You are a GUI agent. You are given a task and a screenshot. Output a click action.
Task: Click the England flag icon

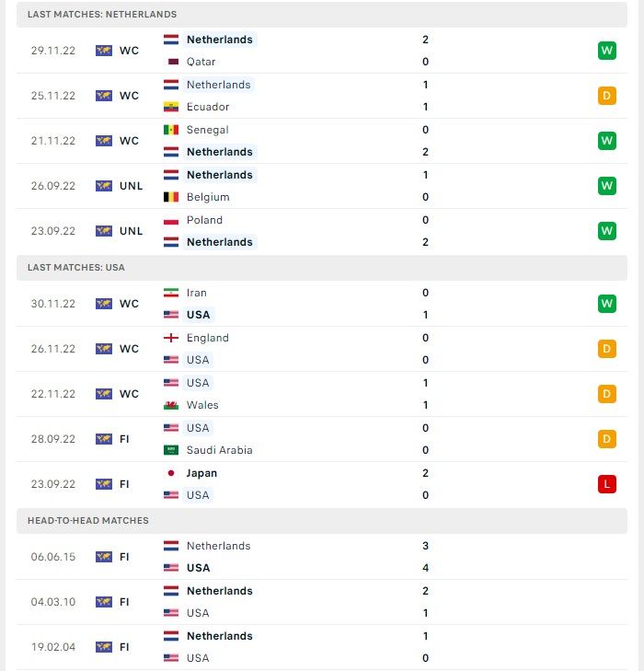tap(171, 338)
